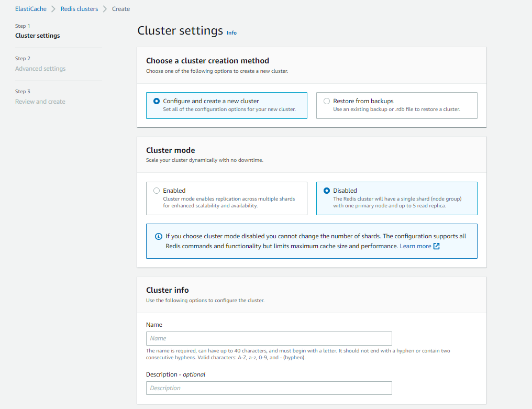The image size is (532, 409).
Task: Click the Cluster mode heading
Action: [x=171, y=150]
